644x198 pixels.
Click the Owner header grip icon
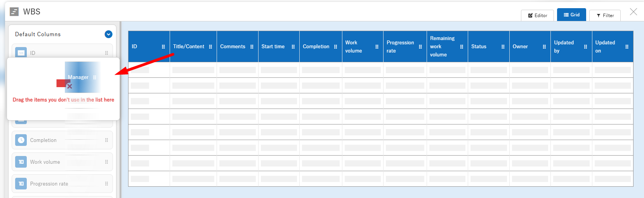coord(544,47)
